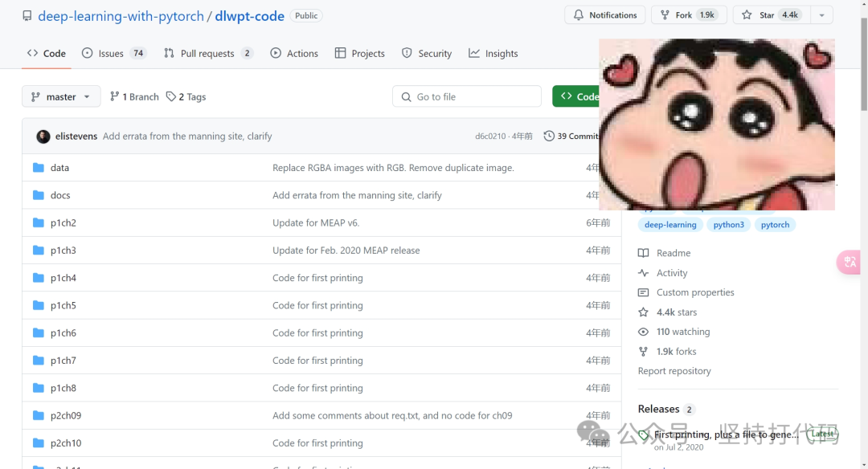Open the Activity sidebar link
Image resolution: width=868 pixels, height=469 pixels.
[662, 273]
